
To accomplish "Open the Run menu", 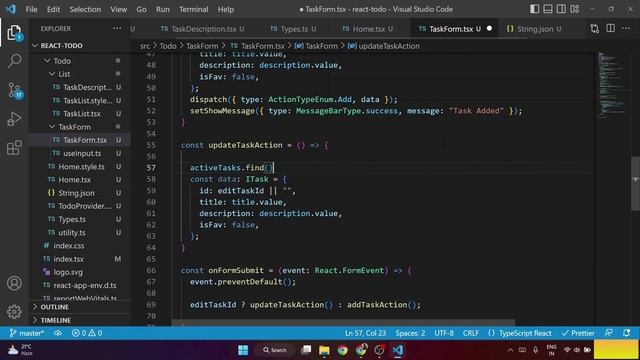I will point(162,9).
